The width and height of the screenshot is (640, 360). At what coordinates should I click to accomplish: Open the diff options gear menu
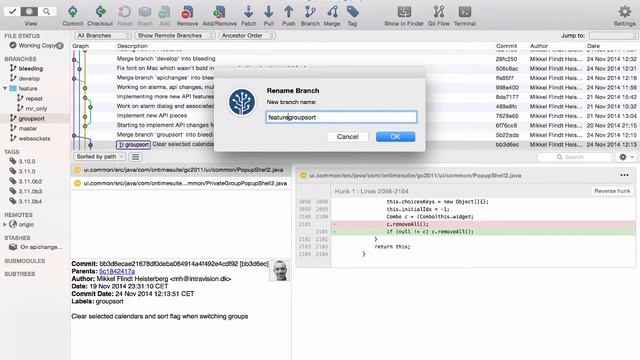click(626, 157)
